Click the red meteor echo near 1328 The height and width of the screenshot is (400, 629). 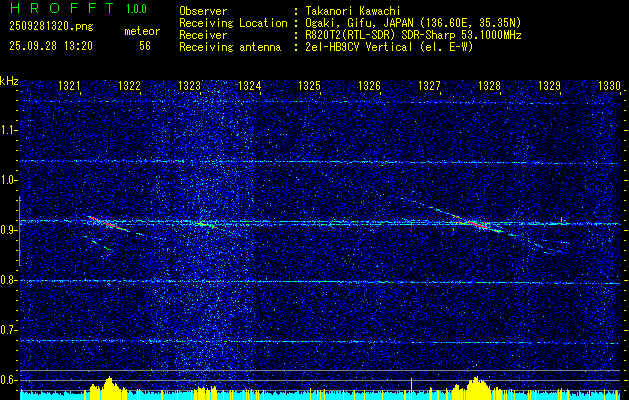click(x=477, y=224)
